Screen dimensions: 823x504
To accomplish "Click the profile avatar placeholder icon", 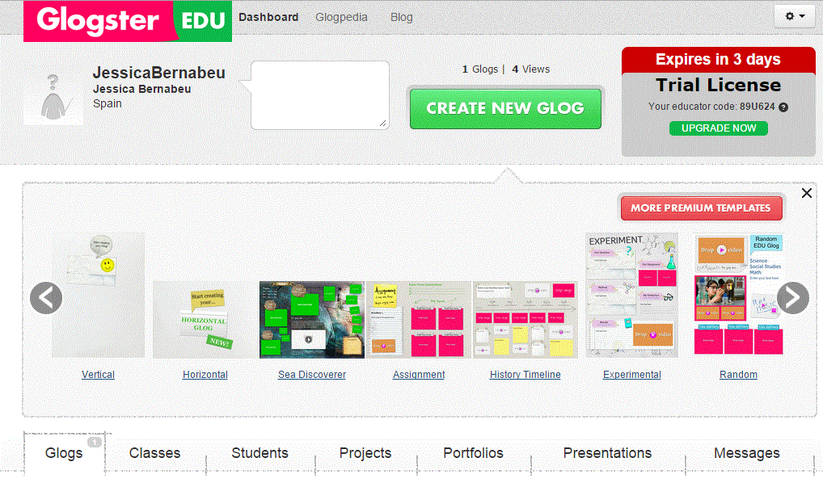I will [53, 96].
